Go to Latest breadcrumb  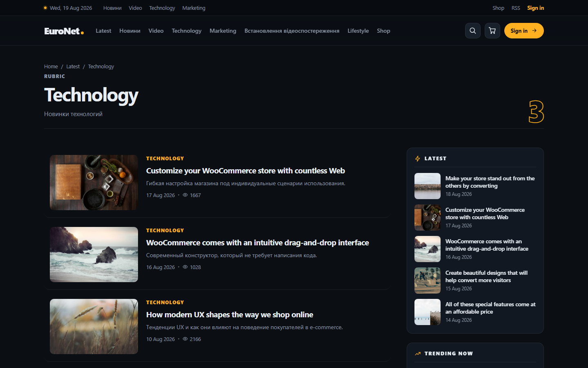[73, 66]
